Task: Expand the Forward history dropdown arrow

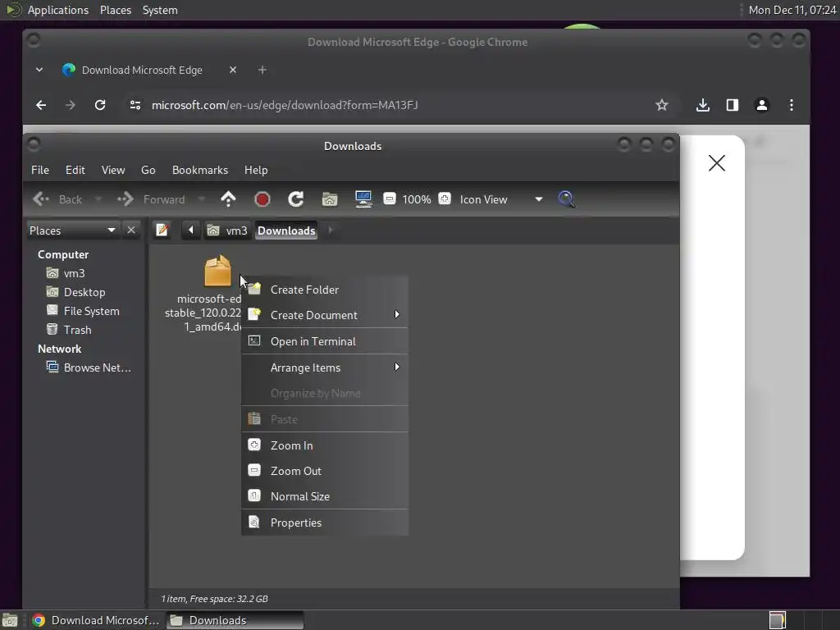Action: pos(202,199)
